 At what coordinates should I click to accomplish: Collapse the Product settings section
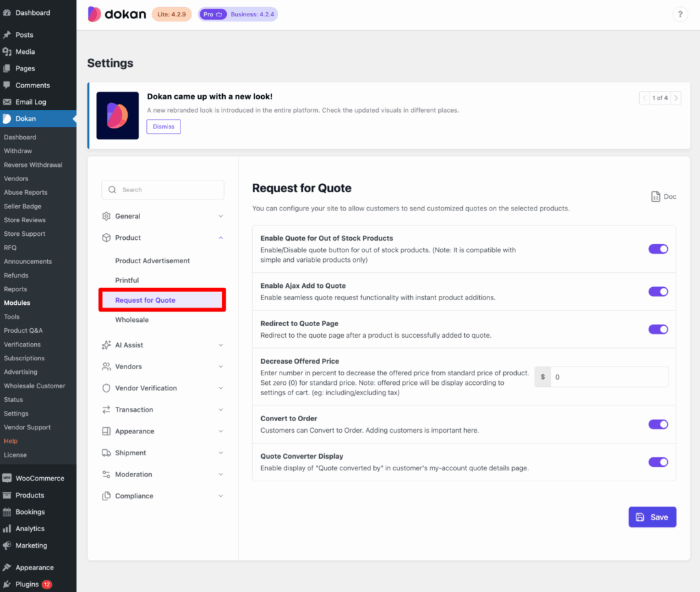[x=220, y=237]
